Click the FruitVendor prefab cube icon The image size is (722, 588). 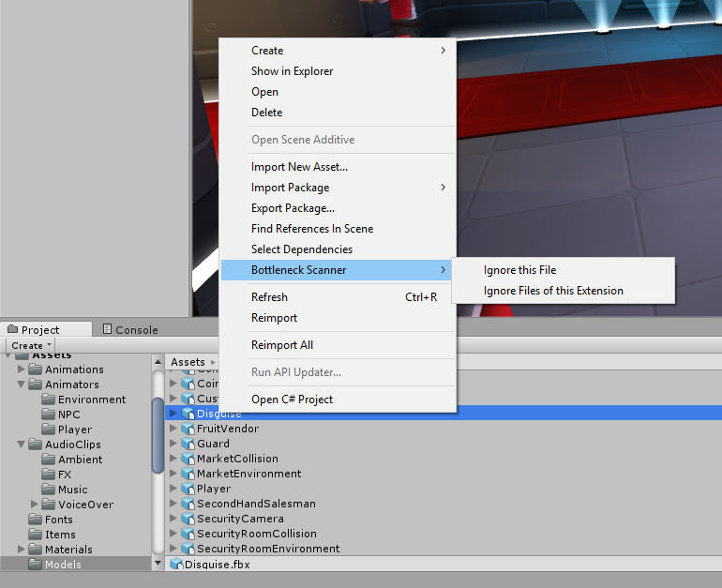(x=188, y=429)
